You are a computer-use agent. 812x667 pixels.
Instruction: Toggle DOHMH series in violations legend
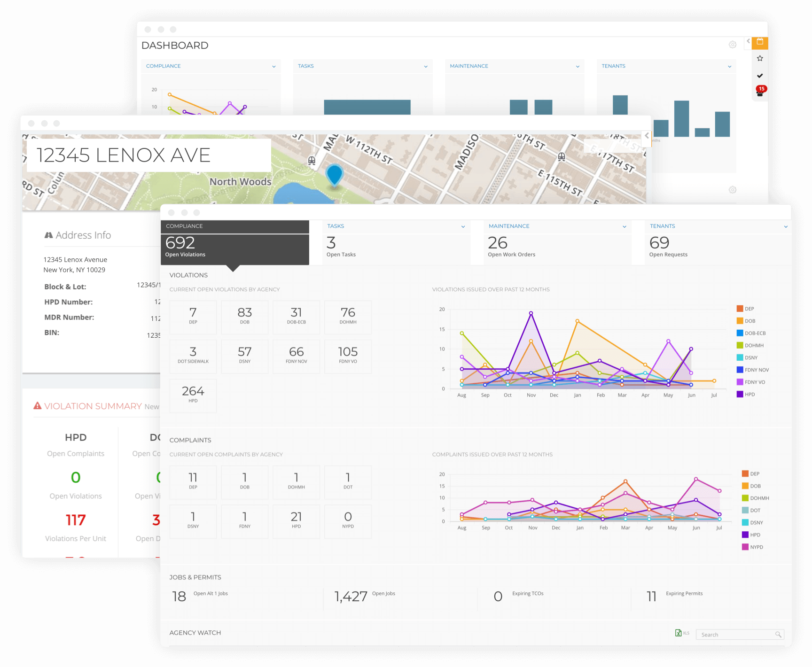click(x=750, y=345)
